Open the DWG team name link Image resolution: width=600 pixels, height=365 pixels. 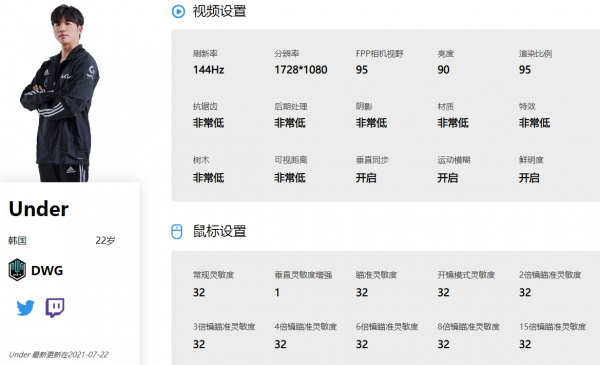(47, 270)
